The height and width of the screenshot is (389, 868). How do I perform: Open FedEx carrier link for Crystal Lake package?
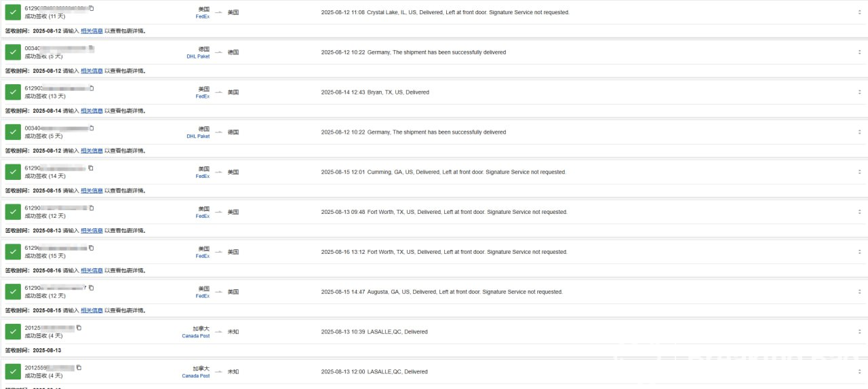203,16
